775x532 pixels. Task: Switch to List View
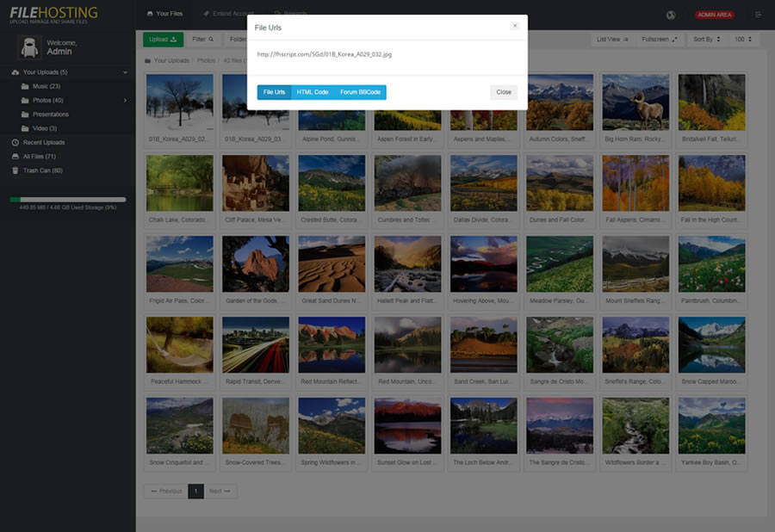tap(612, 40)
